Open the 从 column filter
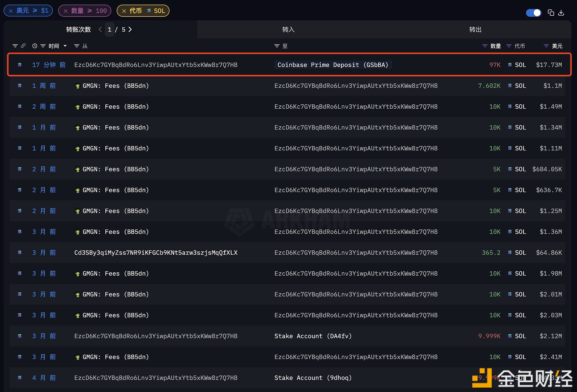Image resolution: width=577 pixels, height=392 pixels. (x=77, y=46)
